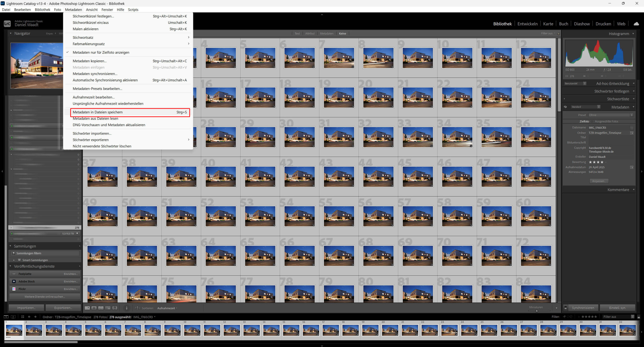Click the second monitor display icon
The height and width of the screenshot is (347, 644).
point(13,317)
